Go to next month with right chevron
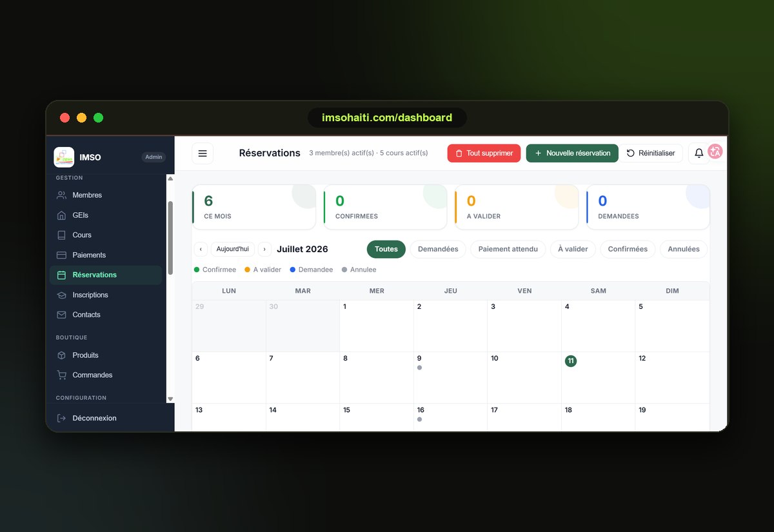The width and height of the screenshot is (774, 532). (x=264, y=250)
